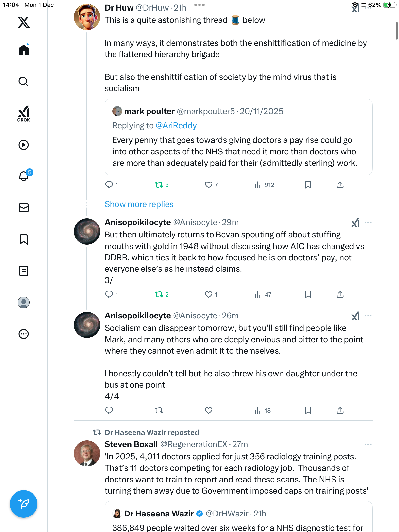399x532 pixels.
Task: Open the @AriReddy mention link
Action: (x=176, y=126)
